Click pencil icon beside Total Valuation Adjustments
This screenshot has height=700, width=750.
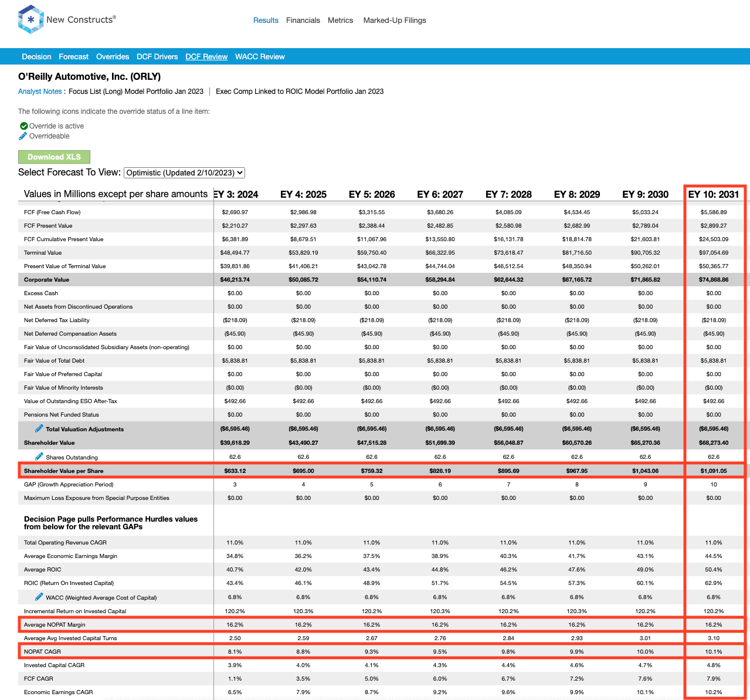pyautogui.click(x=39, y=428)
